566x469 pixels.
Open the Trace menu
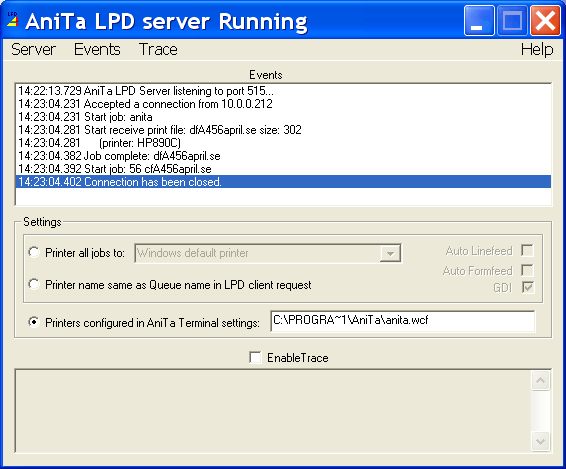158,49
